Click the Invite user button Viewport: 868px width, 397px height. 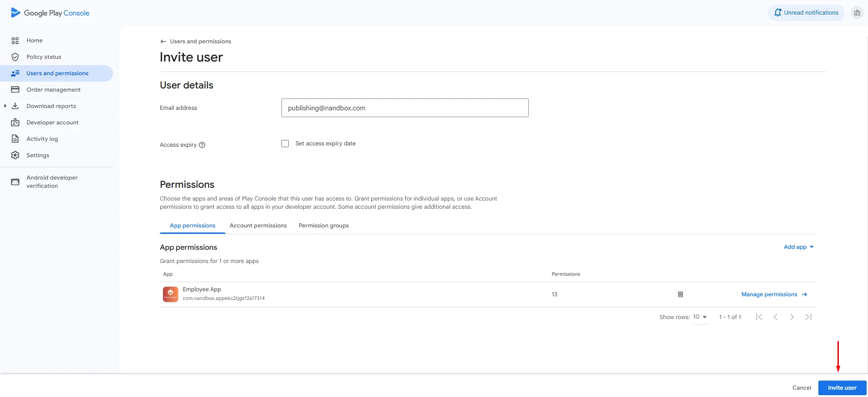pyautogui.click(x=842, y=388)
